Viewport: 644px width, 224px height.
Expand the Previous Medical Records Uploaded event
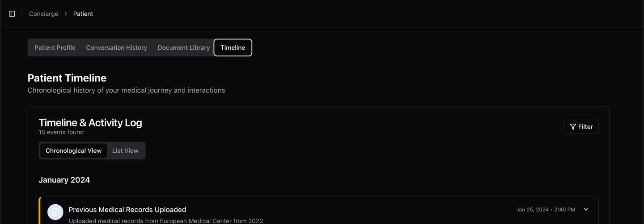[x=586, y=210]
